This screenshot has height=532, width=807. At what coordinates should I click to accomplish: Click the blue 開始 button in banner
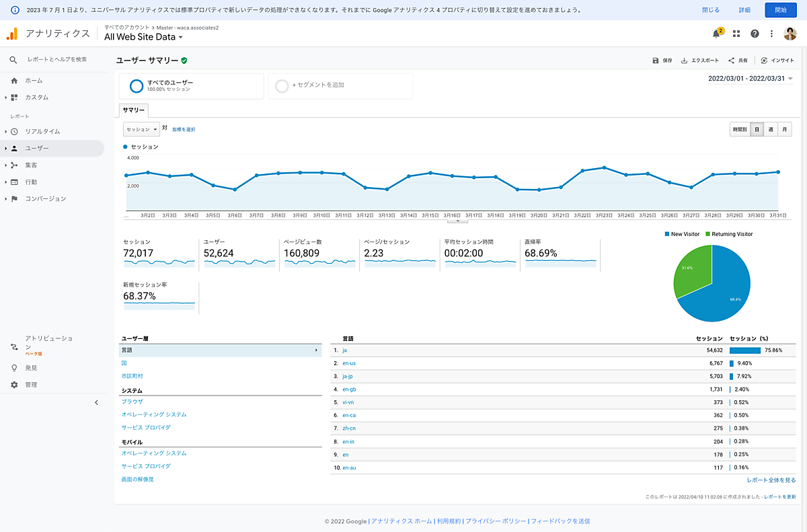point(781,10)
